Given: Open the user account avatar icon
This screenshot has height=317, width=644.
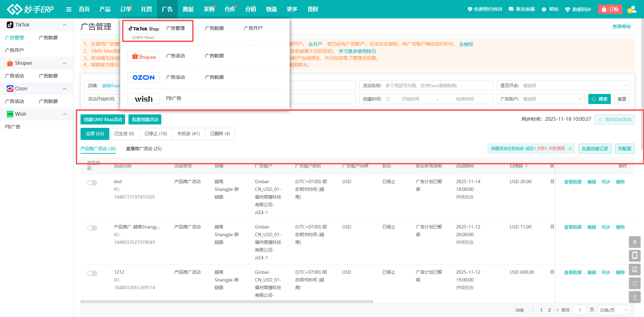Looking at the screenshot, I should pyautogui.click(x=632, y=9).
